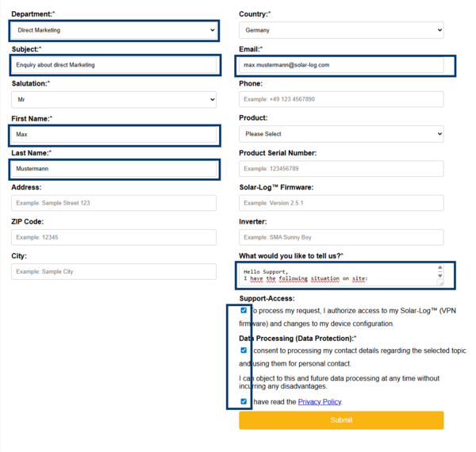Image resolution: width=476 pixels, height=452 pixels.
Task: Open the Privacy Policy link
Action: tap(320, 402)
